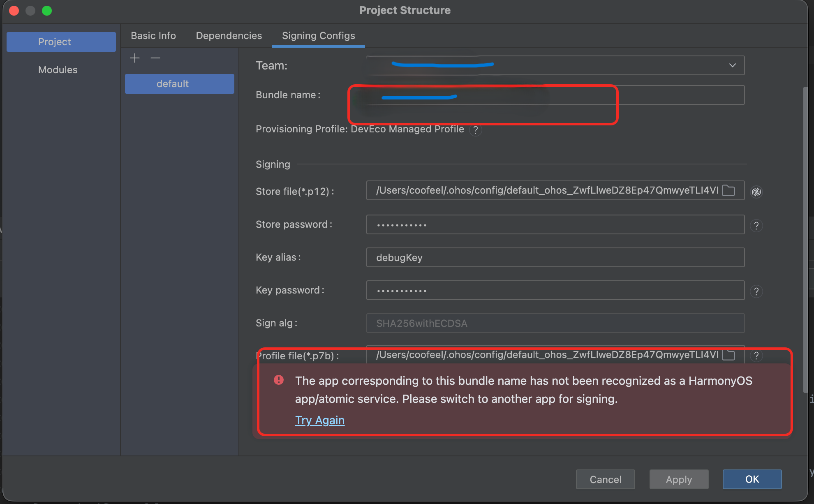Viewport: 814px width, 504px height.
Task: Click the vertical scrollbar on right edge
Action: click(806, 238)
